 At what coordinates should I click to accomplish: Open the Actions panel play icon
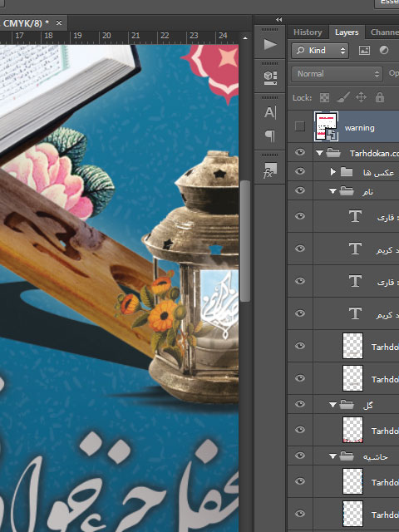coord(270,44)
